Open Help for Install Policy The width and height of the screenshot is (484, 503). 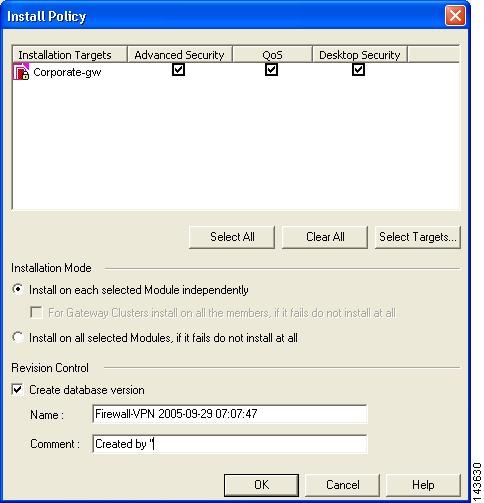[423, 485]
